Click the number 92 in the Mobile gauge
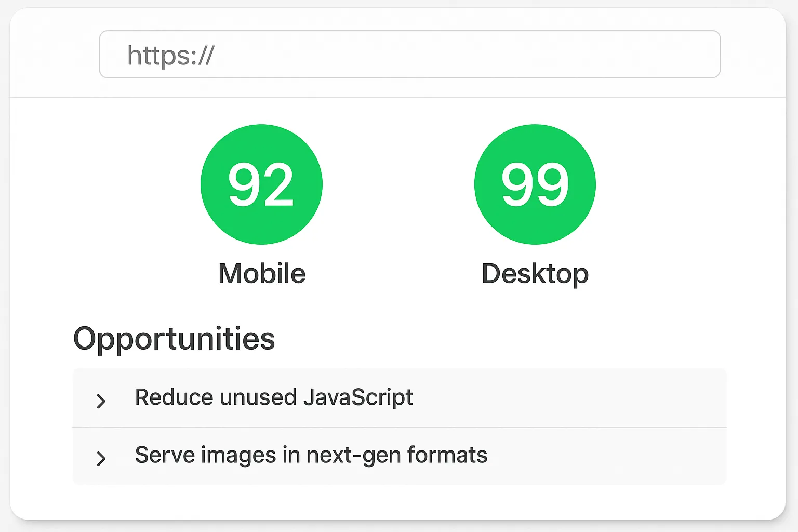This screenshot has width=798, height=532. pos(261,184)
